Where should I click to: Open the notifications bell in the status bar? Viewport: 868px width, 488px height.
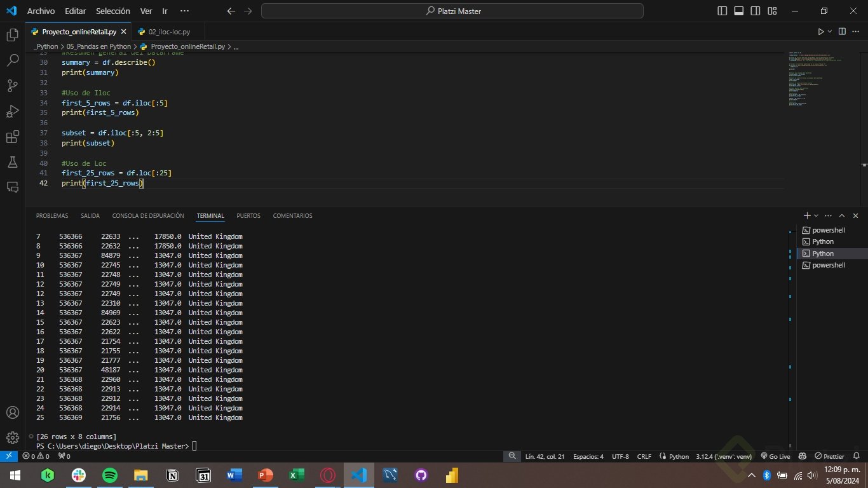point(855,456)
